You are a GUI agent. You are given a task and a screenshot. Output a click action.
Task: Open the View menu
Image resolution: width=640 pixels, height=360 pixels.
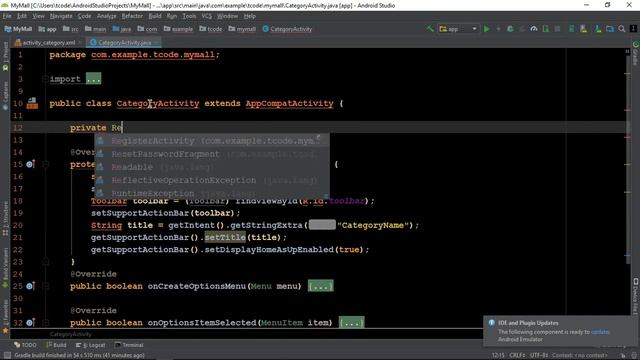pos(38,16)
